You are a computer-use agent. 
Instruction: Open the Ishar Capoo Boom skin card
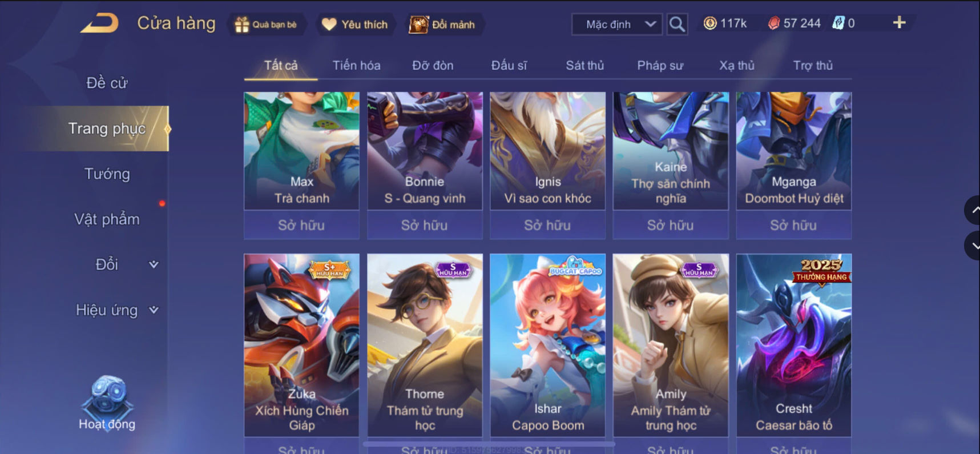click(x=547, y=345)
